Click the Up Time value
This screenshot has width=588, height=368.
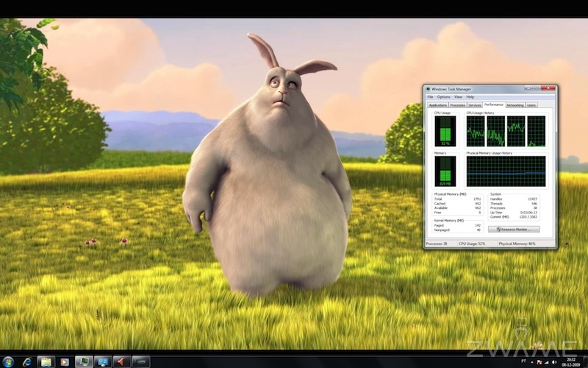[x=529, y=213]
